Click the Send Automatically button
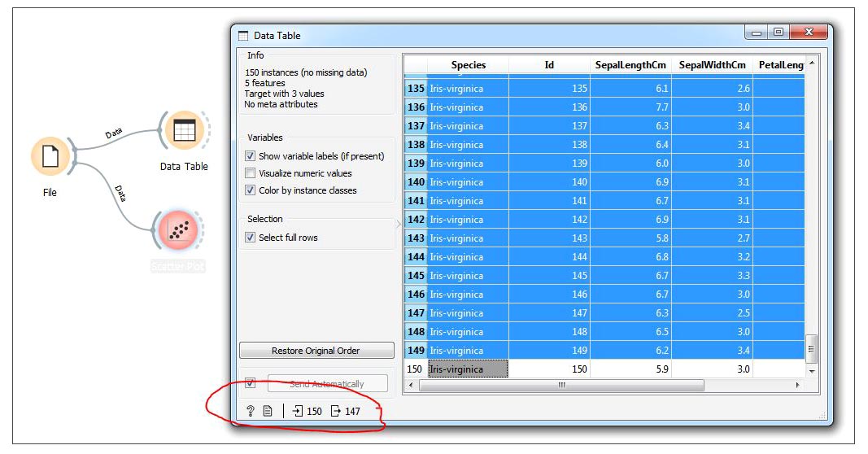Image resolution: width=868 pixels, height=454 pixels. coord(327,384)
